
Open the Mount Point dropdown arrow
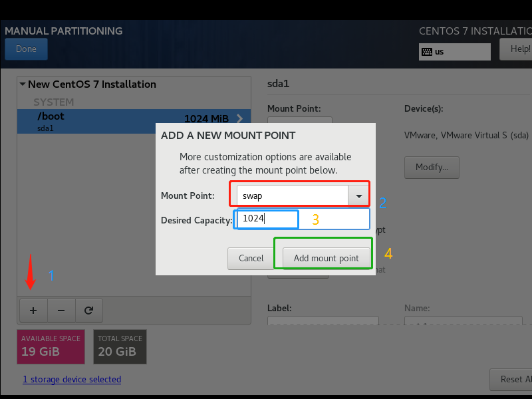point(358,196)
